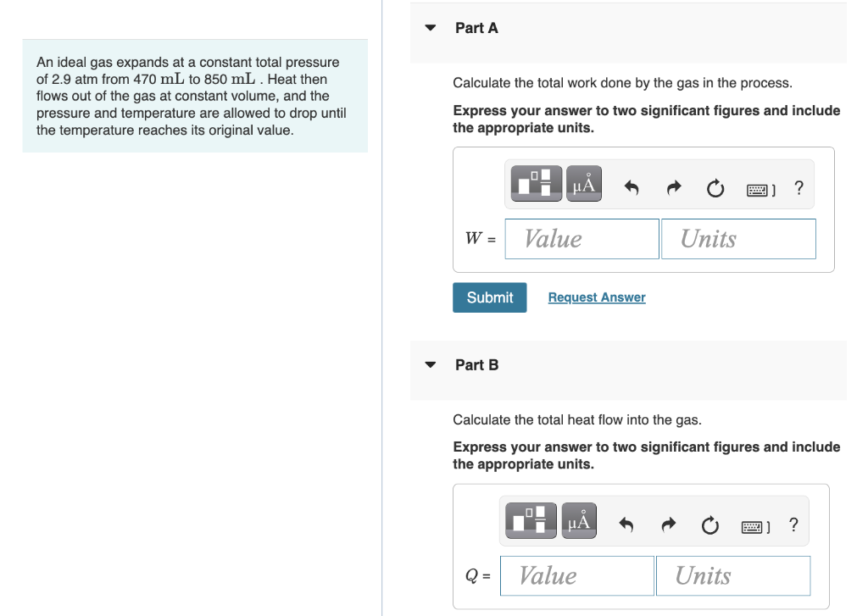This screenshot has height=616, width=868.
Task: Focus the W Value input field
Action: tap(581, 239)
